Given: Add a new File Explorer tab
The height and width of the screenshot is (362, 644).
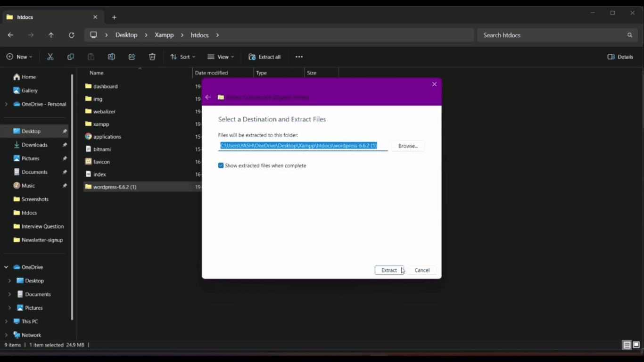Looking at the screenshot, I should point(114,17).
